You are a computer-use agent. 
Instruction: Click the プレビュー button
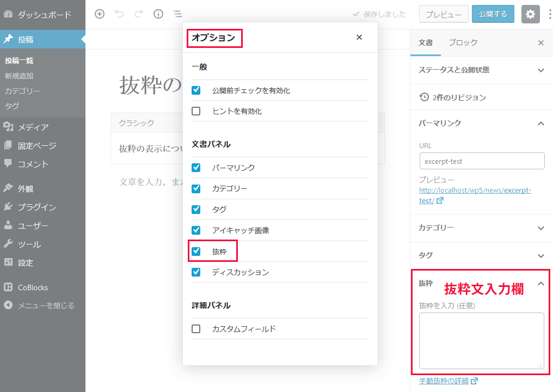click(x=444, y=14)
